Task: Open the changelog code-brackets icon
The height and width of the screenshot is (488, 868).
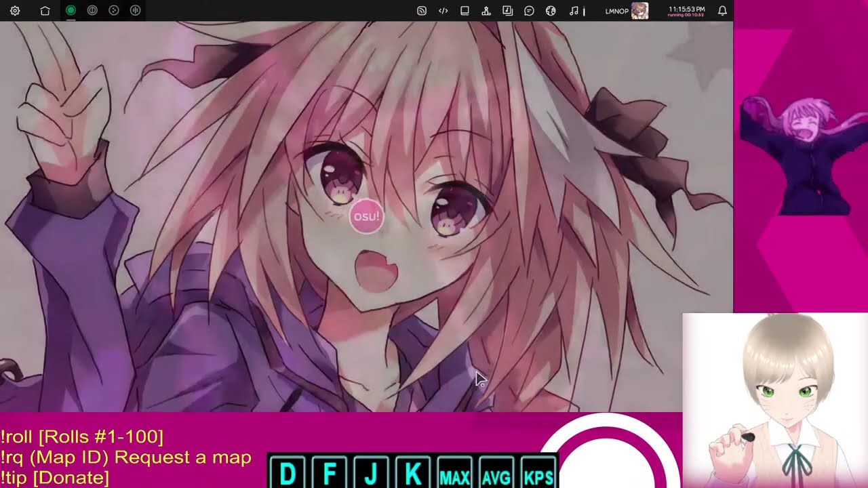Action: (x=443, y=11)
